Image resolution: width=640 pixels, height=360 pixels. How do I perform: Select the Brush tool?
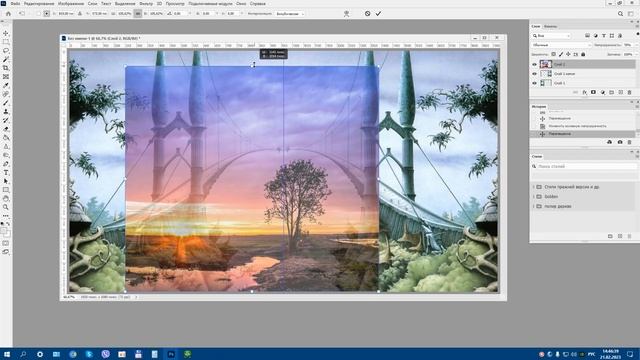point(6,103)
